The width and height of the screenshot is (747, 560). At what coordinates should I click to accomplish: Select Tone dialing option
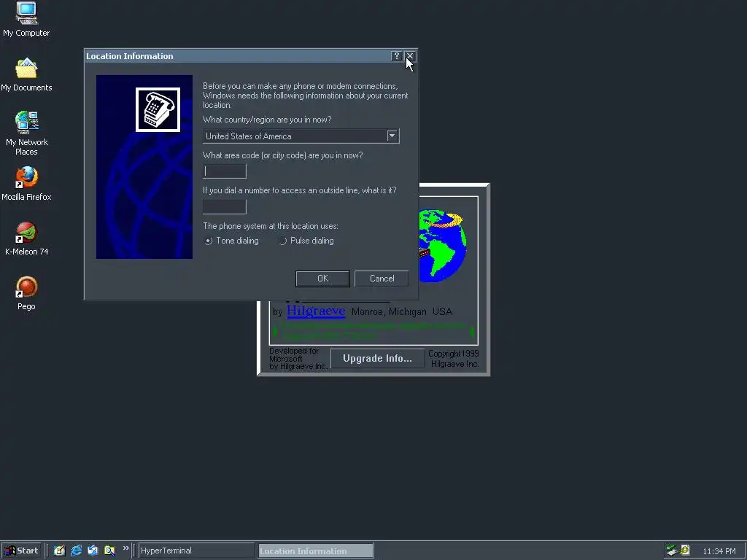(231, 241)
